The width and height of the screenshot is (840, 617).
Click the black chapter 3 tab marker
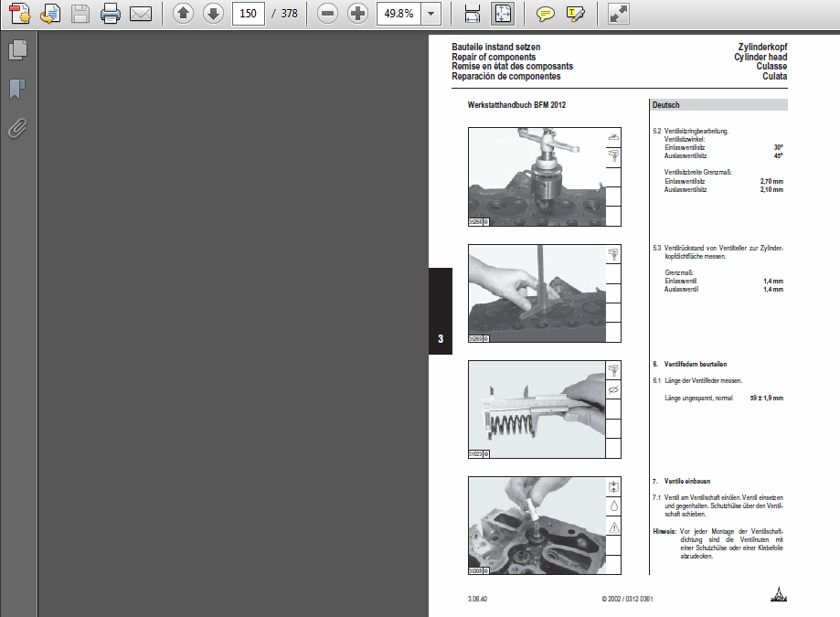(x=441, y=311)
